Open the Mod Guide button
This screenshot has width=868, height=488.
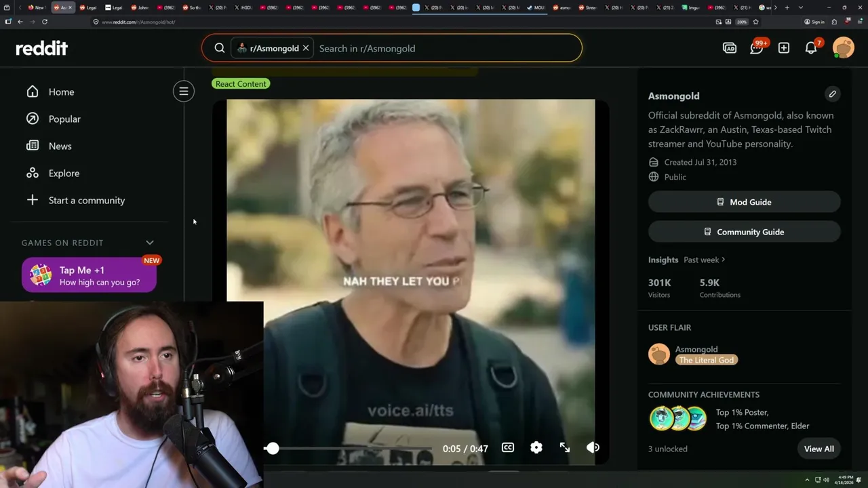[744, 202]
